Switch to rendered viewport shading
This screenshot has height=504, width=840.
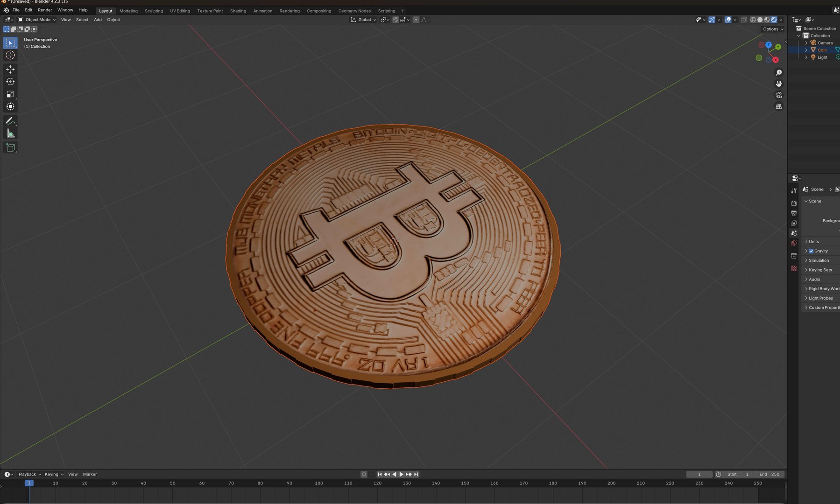tap(774, 20)
